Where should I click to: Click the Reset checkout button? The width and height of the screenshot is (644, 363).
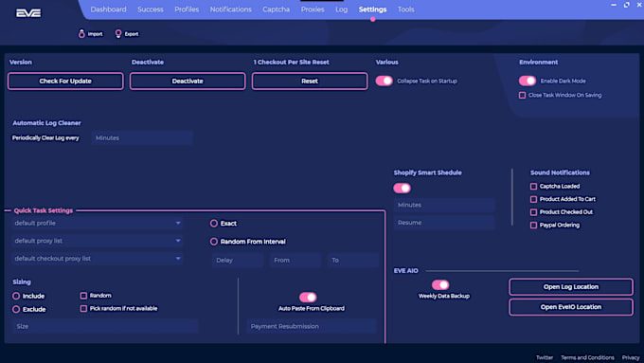pyautogui.click(x=310, y=81)
